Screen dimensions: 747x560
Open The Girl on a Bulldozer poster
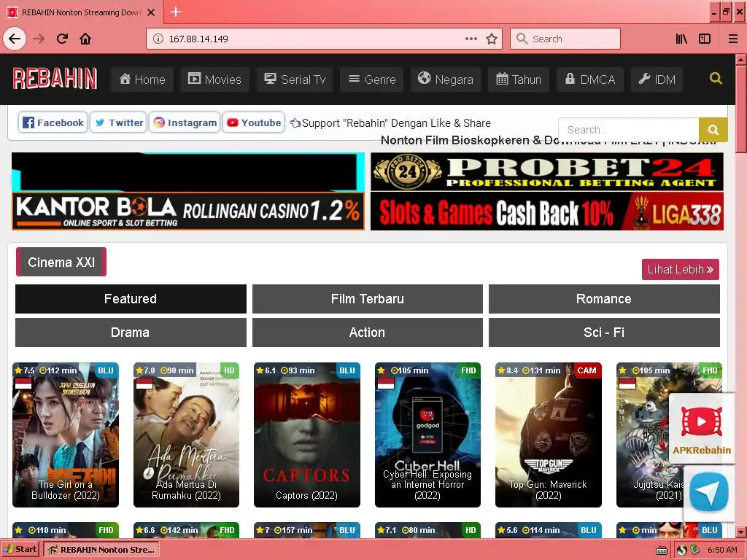tap(66, 435)
